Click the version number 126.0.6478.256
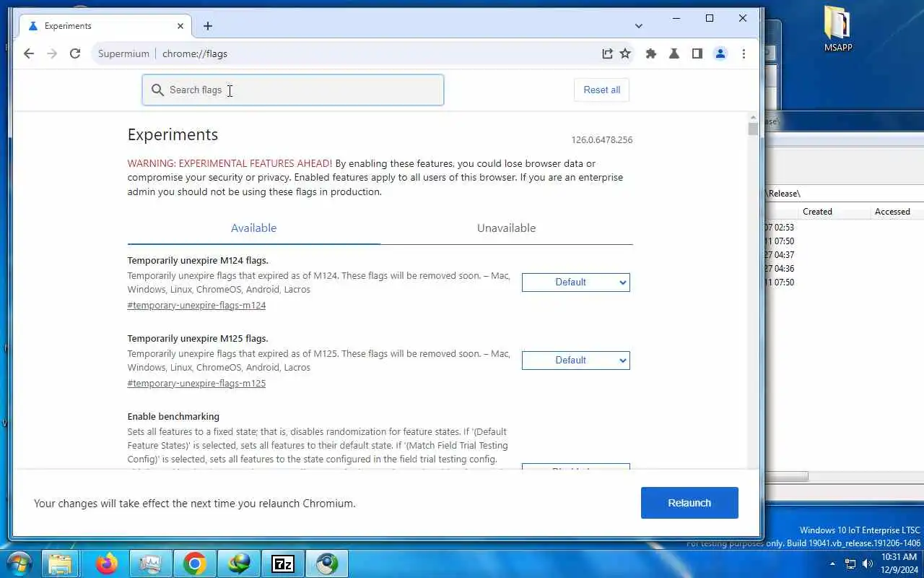924x578 pixels. pyautogui.click(x=602, y=140)
